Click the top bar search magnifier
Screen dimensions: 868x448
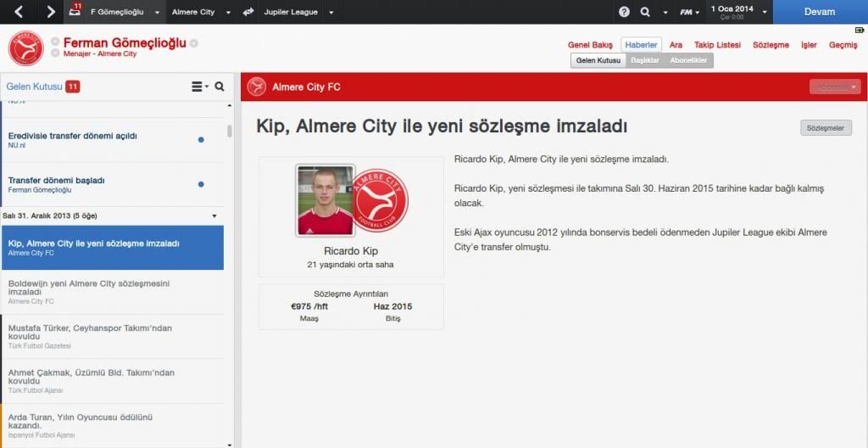pos(645,12)
